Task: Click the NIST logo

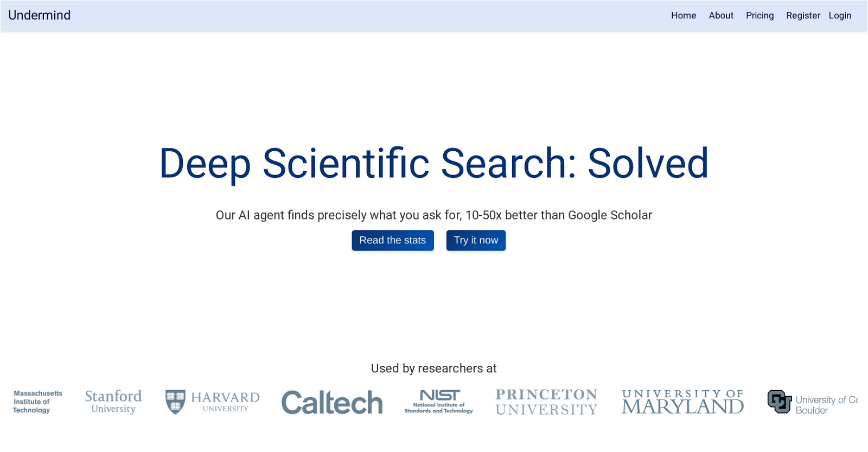Action: [x=439, y=402]
